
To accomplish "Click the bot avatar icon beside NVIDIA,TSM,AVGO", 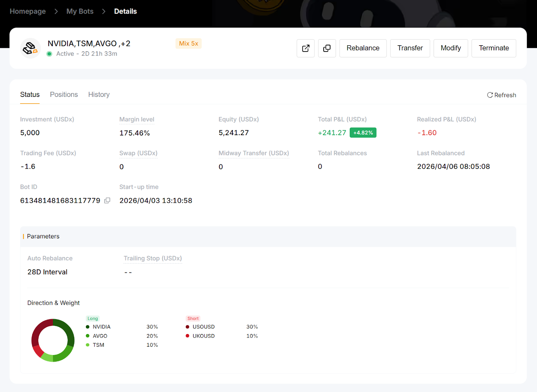I will pos(30,48).
